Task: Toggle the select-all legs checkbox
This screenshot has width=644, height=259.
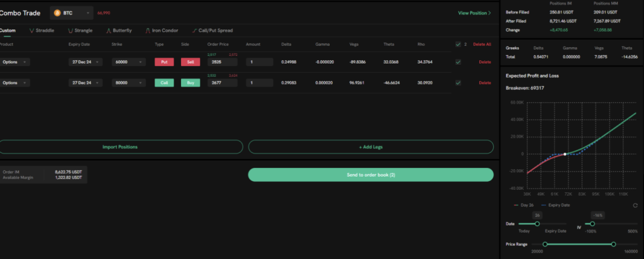Action: coord(457,45)
